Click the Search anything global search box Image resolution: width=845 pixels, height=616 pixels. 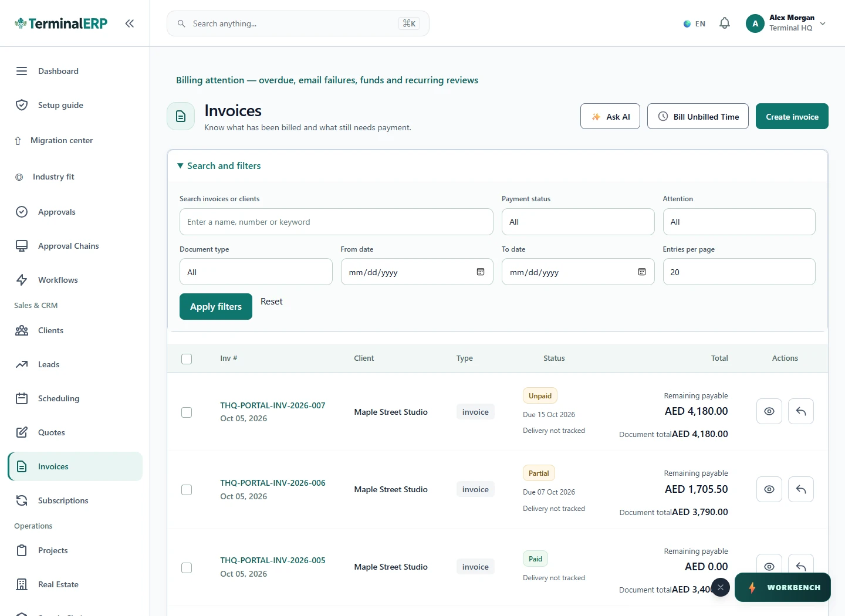tap(298, 23)
